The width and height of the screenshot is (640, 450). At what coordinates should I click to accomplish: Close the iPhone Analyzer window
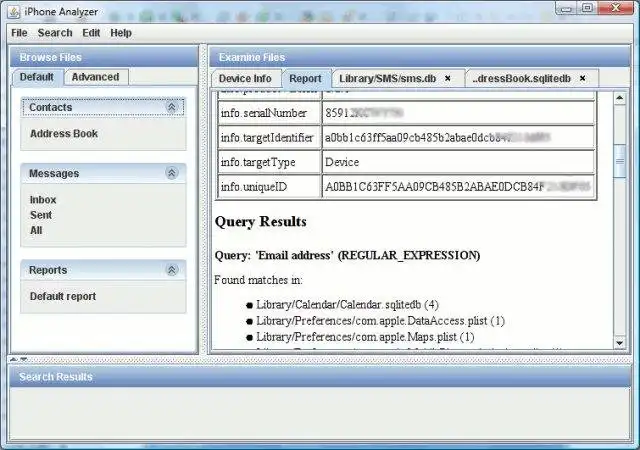pos(615,9)
